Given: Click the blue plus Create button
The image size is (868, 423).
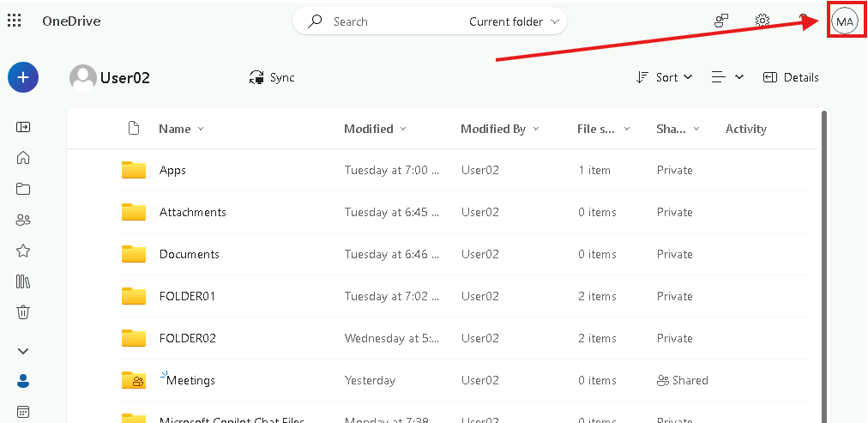Looking at the screenshot, I should tap(22, 77).
